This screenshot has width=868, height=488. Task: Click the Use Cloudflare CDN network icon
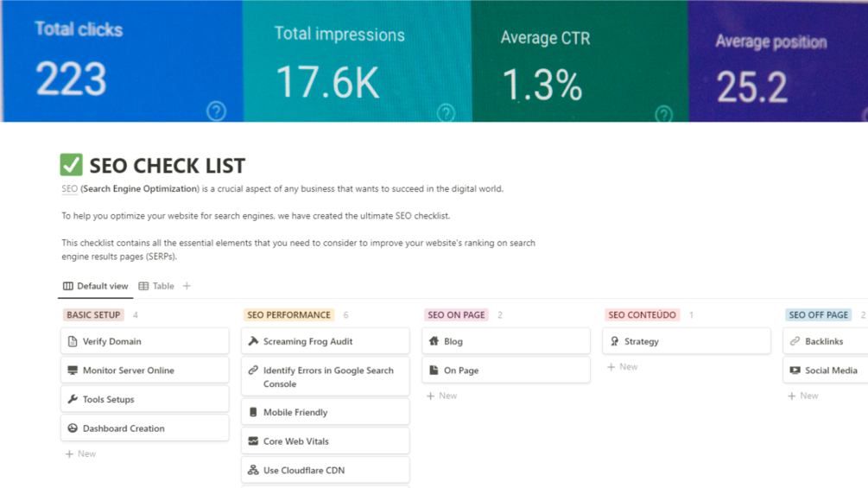point(253,471)
